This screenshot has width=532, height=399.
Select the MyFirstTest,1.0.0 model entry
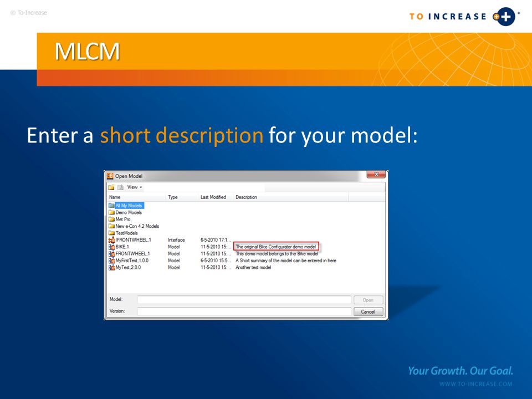click(x=132, y=260)
